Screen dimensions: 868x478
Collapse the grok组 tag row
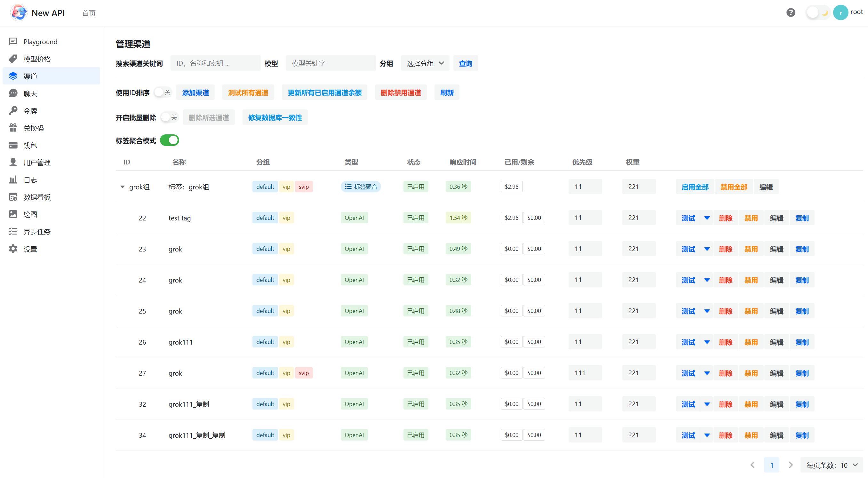(x=122, y=187)
